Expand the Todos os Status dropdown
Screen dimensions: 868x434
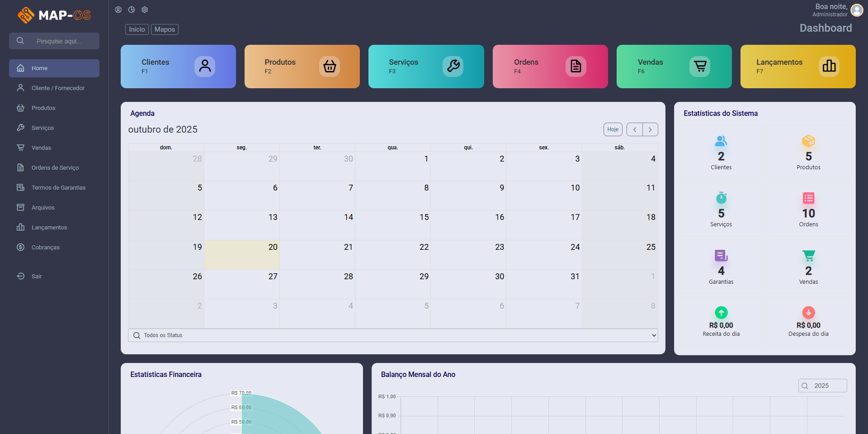392,335
